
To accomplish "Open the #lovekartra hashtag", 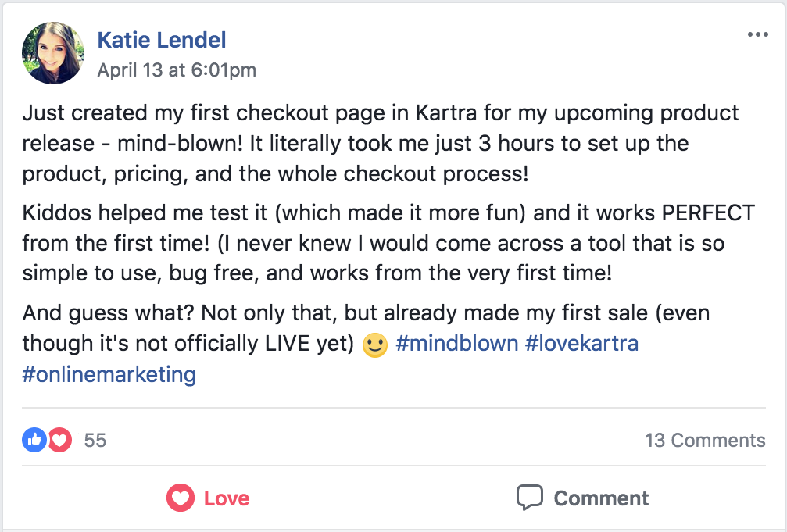I will [581, 344].
